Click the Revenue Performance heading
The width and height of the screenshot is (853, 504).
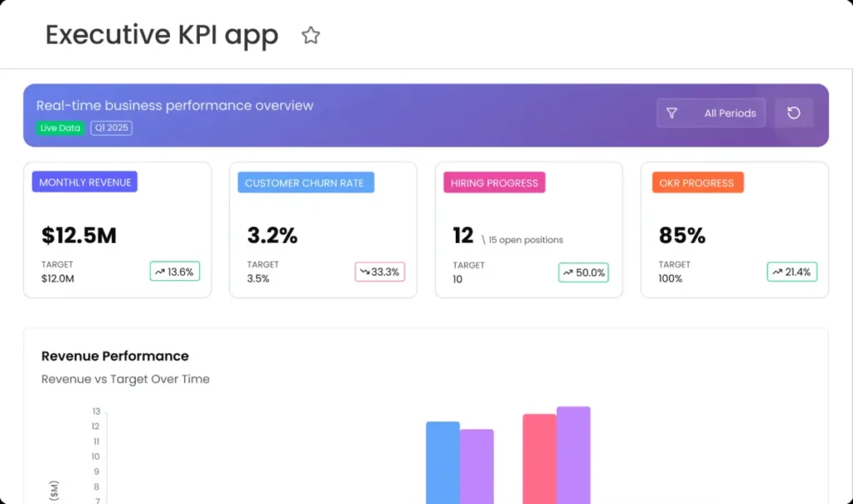tap(115, 356)
